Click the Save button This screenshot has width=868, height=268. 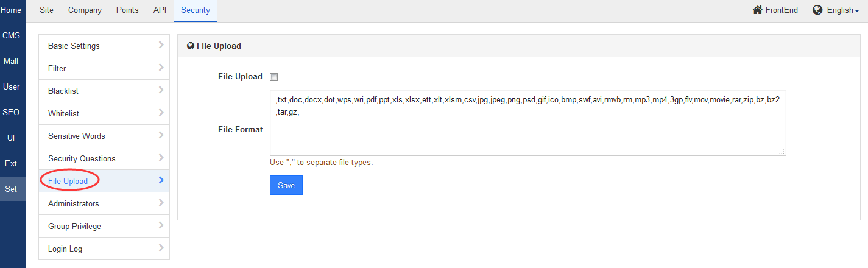point(286,185)
